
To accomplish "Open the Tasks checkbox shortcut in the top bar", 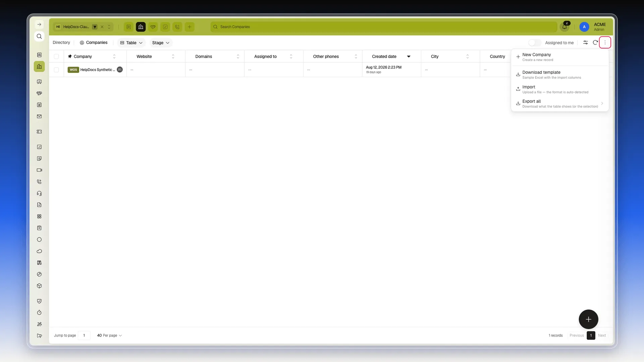I will pyautogui.click(x=165, y=27).
